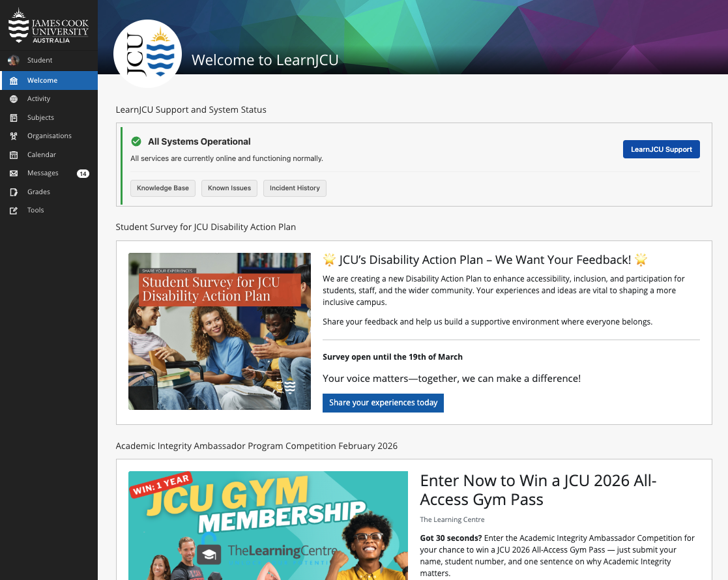The image size is (728, 580).
Task: Click LearnJCU Support and System Status title
Action: coord(191,109)
